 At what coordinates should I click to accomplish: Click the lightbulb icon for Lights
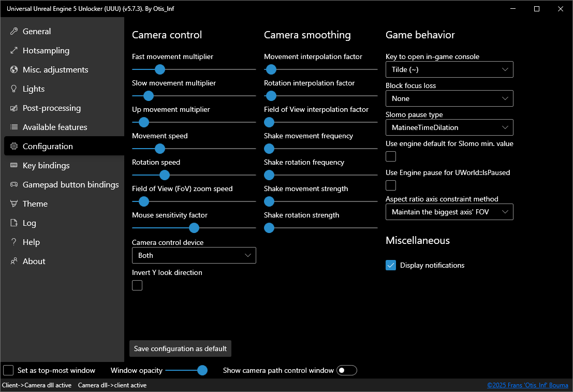(14, 89)
